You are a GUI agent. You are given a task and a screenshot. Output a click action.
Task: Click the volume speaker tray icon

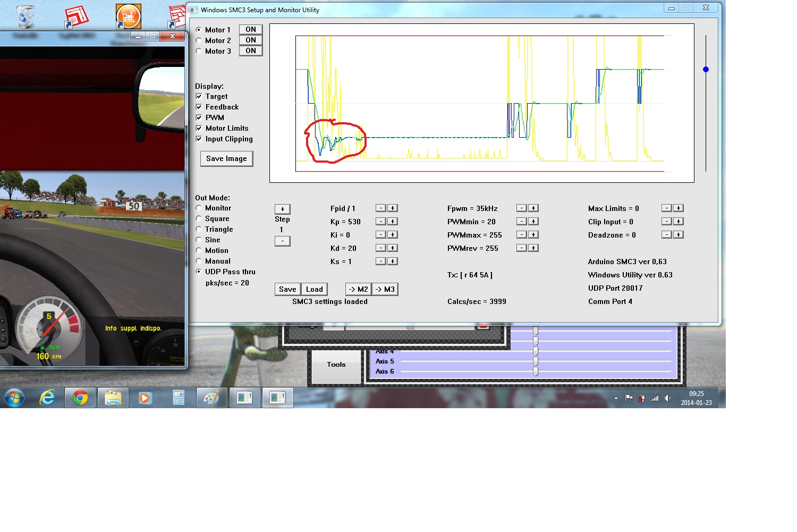click(x=667, y=398)
